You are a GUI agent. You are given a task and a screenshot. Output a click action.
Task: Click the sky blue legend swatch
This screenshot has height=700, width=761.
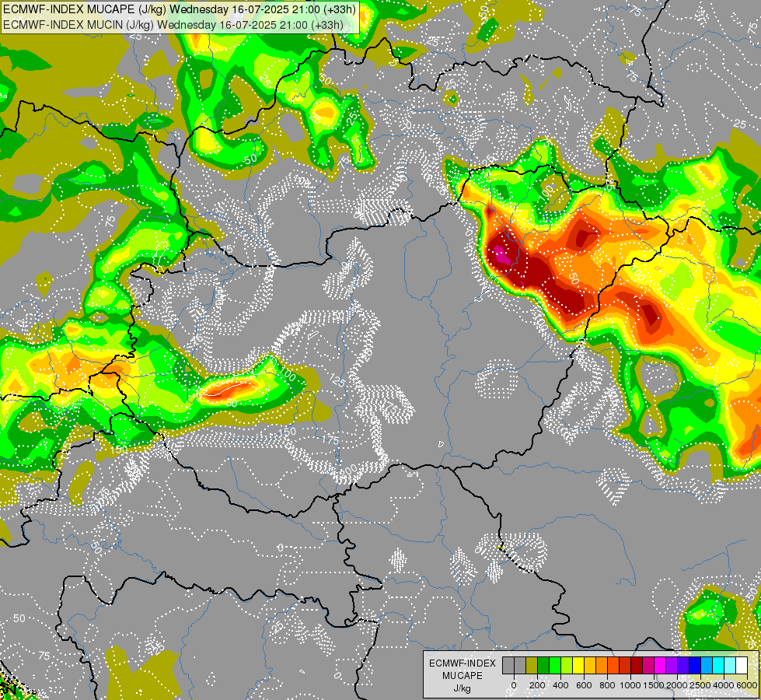tap(707, 665)
